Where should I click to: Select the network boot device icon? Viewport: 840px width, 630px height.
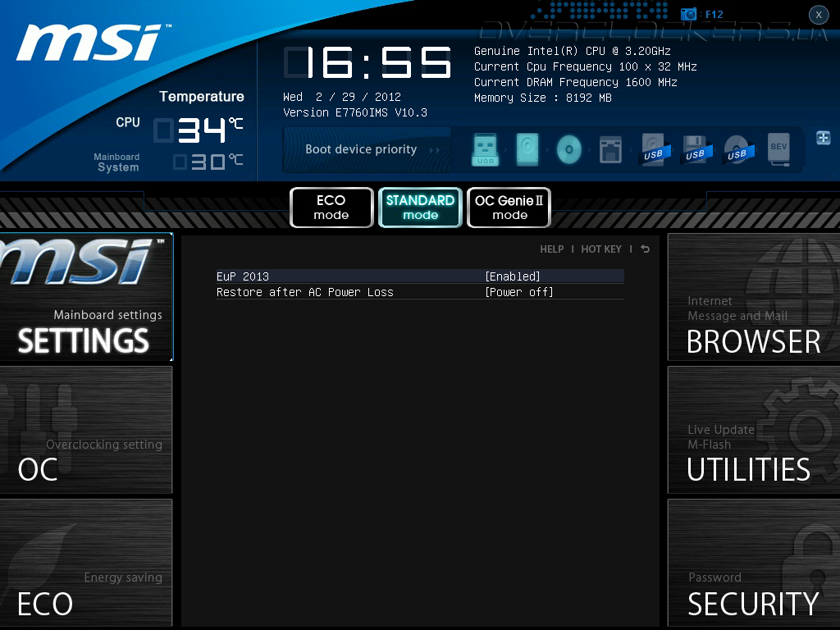610,149
